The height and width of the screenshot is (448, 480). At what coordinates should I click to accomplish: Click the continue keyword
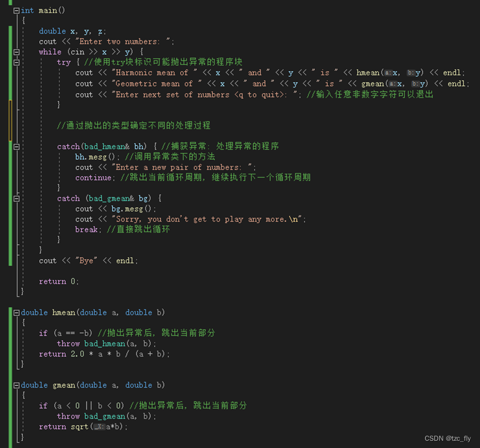point(93,178)
